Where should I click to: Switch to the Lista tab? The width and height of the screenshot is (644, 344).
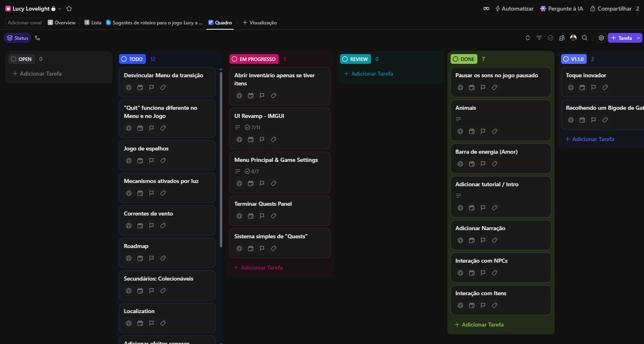[93, 23]
